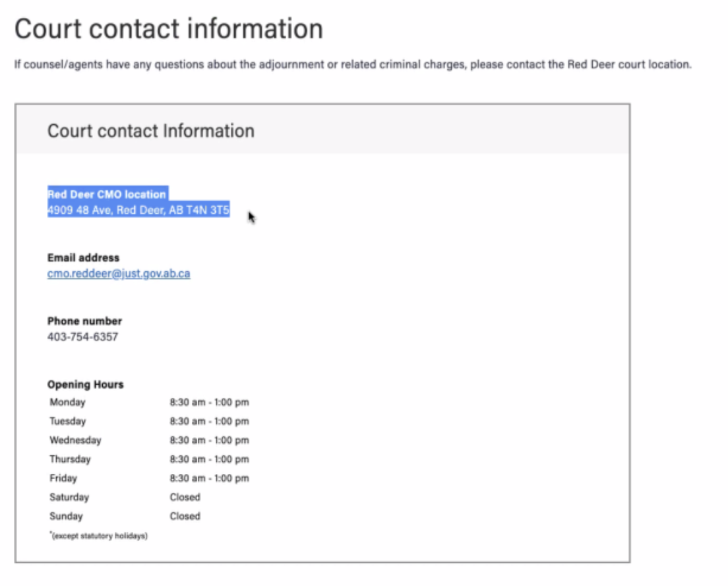Click the Phone number label

tap(84, 321)
